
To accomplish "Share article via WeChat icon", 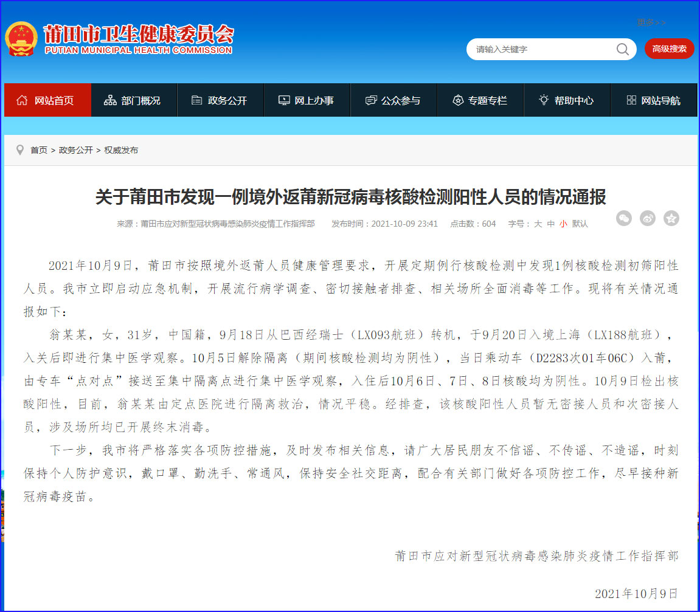I will click(x=624, y=218).
